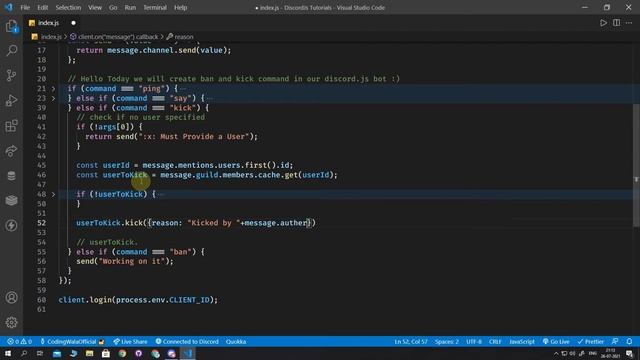Place cursor on the client.login line
This screenshot has width=640, height=360.
[138, 300]
